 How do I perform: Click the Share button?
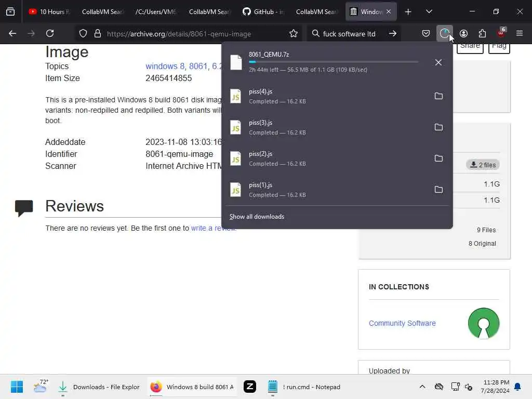point(470,47)
